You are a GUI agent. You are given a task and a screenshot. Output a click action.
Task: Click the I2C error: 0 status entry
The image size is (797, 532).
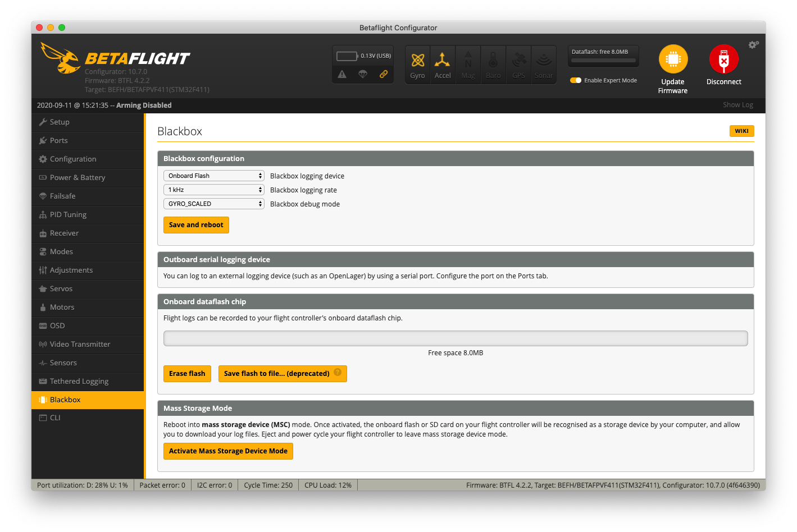click(x=215, y=485)
